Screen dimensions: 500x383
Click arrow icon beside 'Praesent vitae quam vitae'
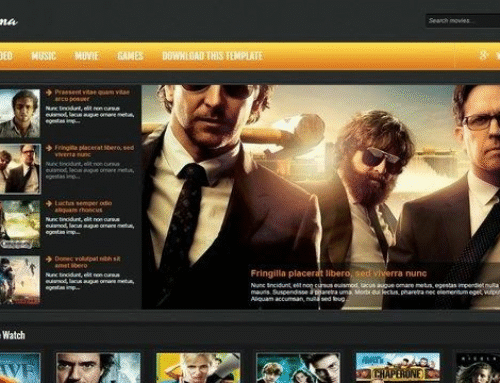[x=49, y=92]
